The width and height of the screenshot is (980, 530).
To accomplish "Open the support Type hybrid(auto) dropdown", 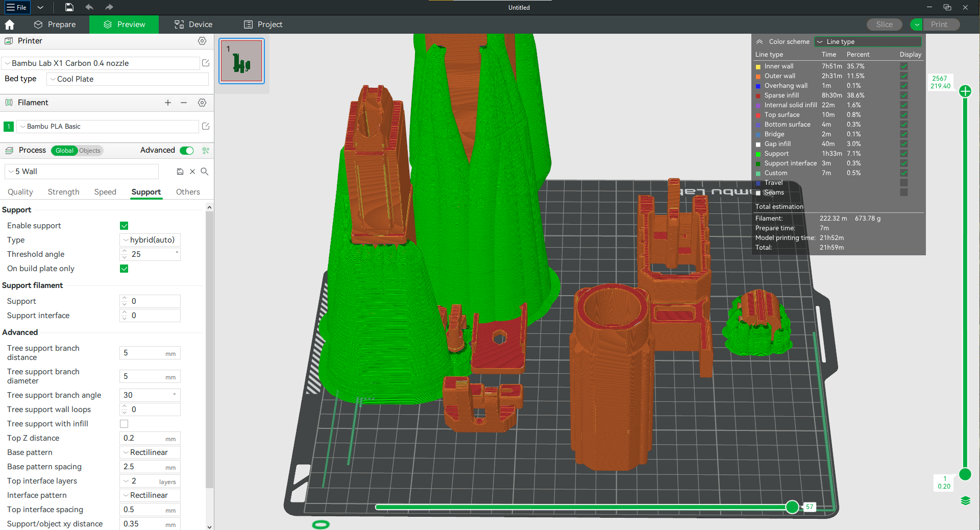I will tap(150, 240).
